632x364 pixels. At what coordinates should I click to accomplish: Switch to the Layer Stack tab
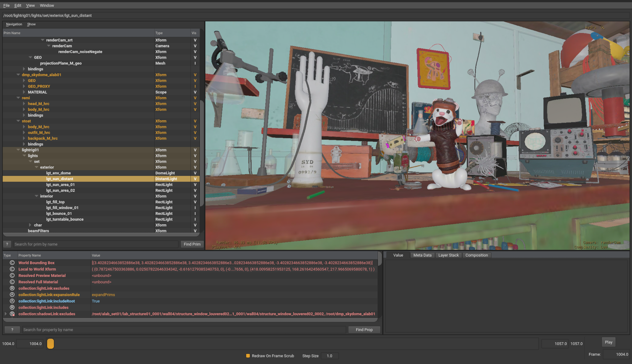pos(448,255)
